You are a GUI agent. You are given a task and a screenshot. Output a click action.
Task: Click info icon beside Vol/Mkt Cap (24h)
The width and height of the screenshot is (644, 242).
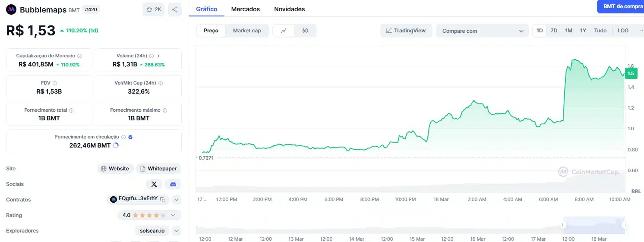(x=161, y=83)
